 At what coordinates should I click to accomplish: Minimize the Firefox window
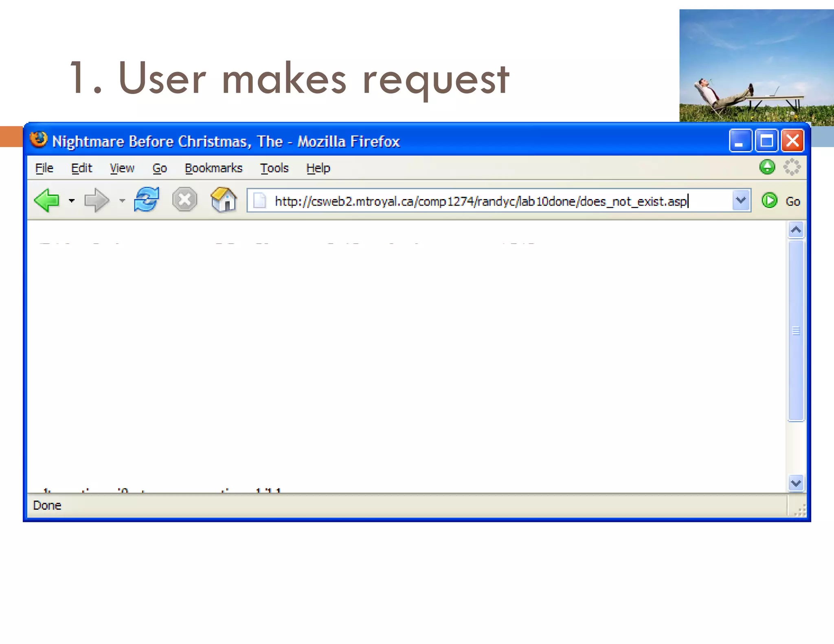click(x=740, y=141)
